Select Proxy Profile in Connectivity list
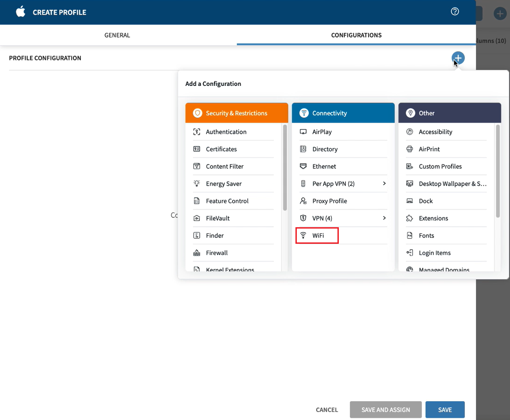The image size is (510, 420). point(329,201)
